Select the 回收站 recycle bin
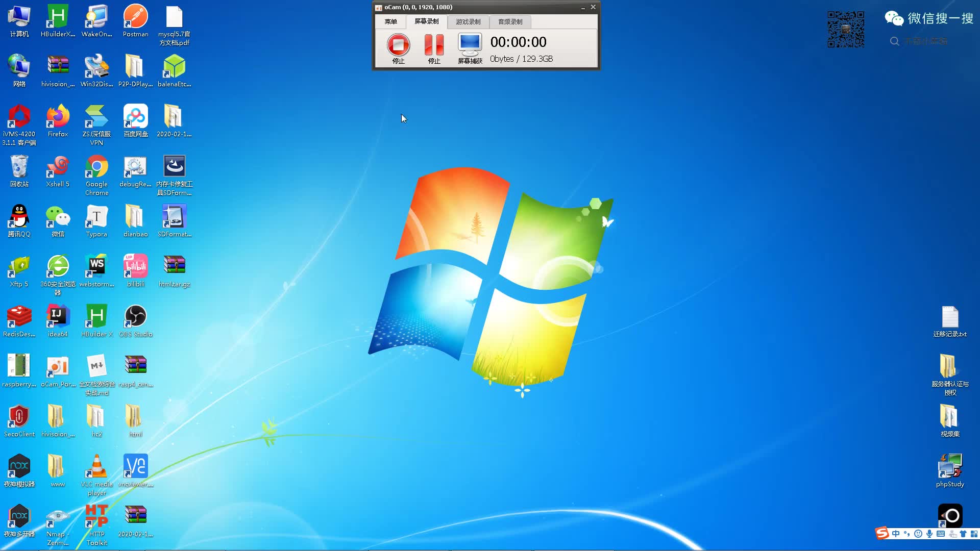The height and width of the screenshot is (551, 980). point(19,171)
